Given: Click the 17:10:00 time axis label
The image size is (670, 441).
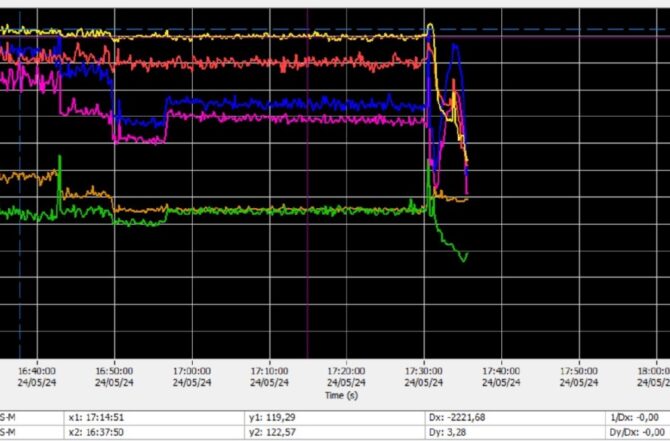Looking at the screenshot, I should [x=269, y=376].
